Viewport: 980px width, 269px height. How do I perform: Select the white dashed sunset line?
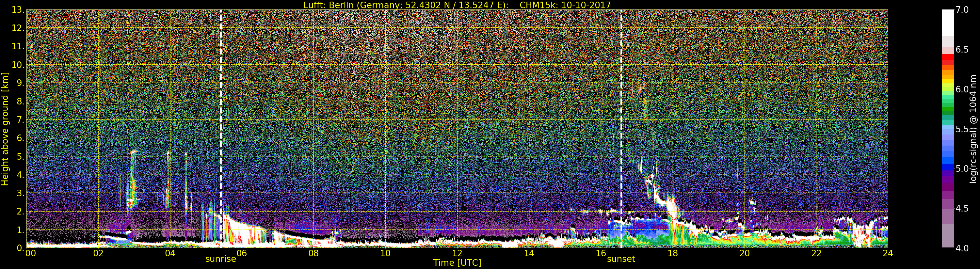pyautogui.click(x=621, y=129)
